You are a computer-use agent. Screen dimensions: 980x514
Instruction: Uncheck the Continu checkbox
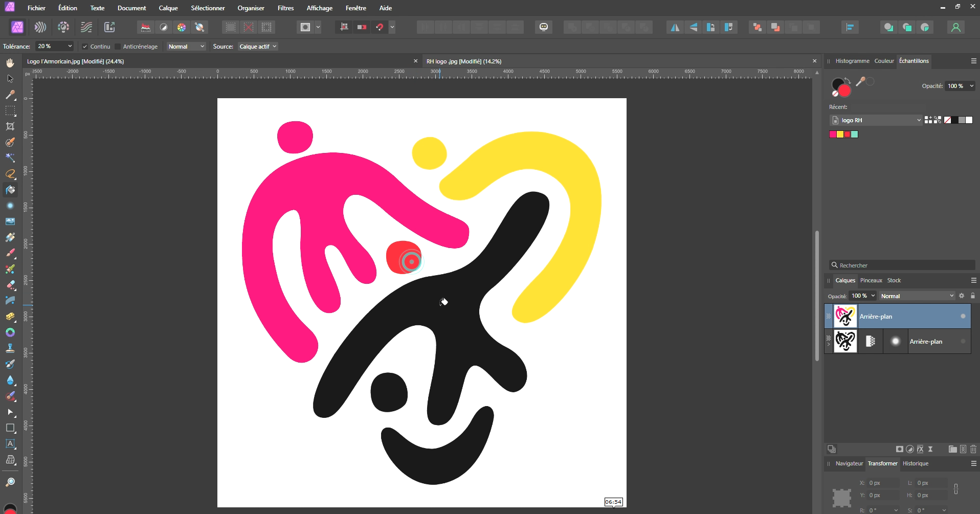coord(85,47)
